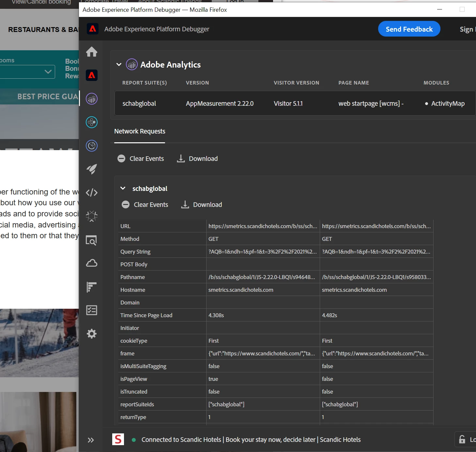Click the first request's Query String value
This screenshot has width=476, height=452.
(x=263, y=252)
